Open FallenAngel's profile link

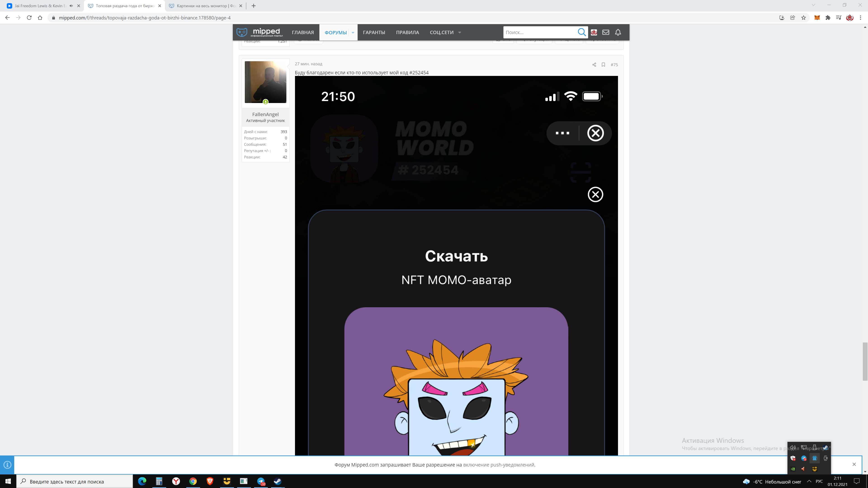[x=266, y=115]
